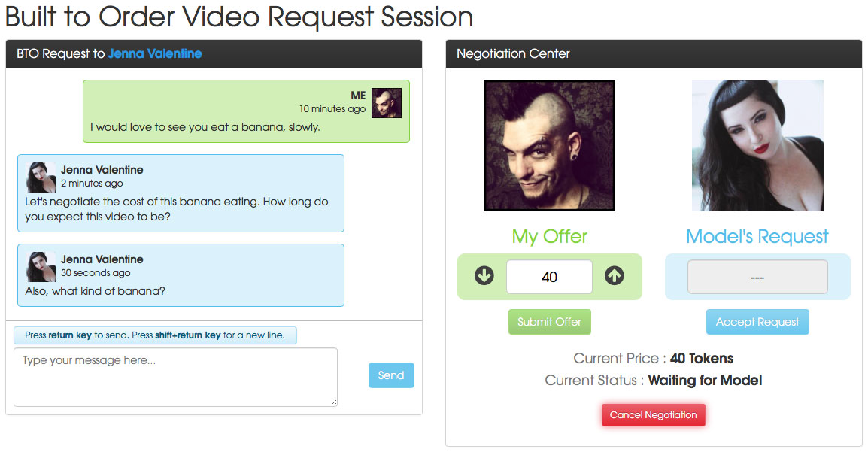Open the large Model's Request profile photo
This screenshot has height=452, width=868.
click(x=757, y=145)
